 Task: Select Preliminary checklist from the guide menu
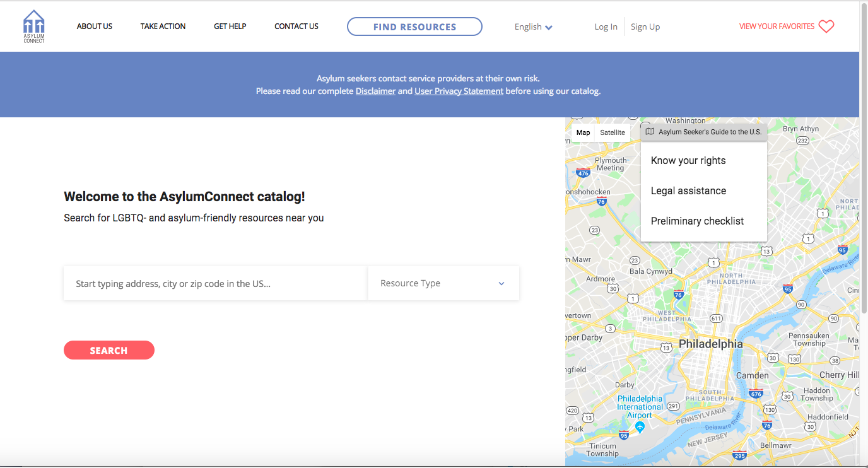pyautogui.click(x=704, y=221)
